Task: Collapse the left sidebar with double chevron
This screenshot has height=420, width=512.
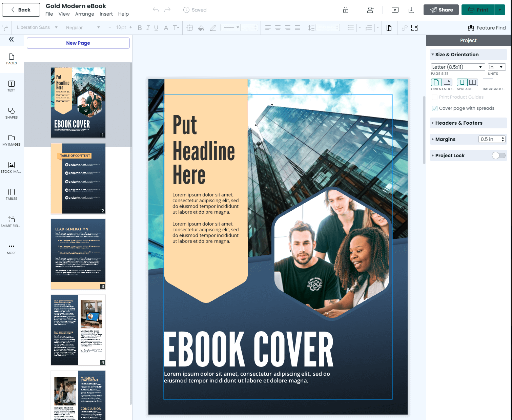Action: [x=11, y=40]
